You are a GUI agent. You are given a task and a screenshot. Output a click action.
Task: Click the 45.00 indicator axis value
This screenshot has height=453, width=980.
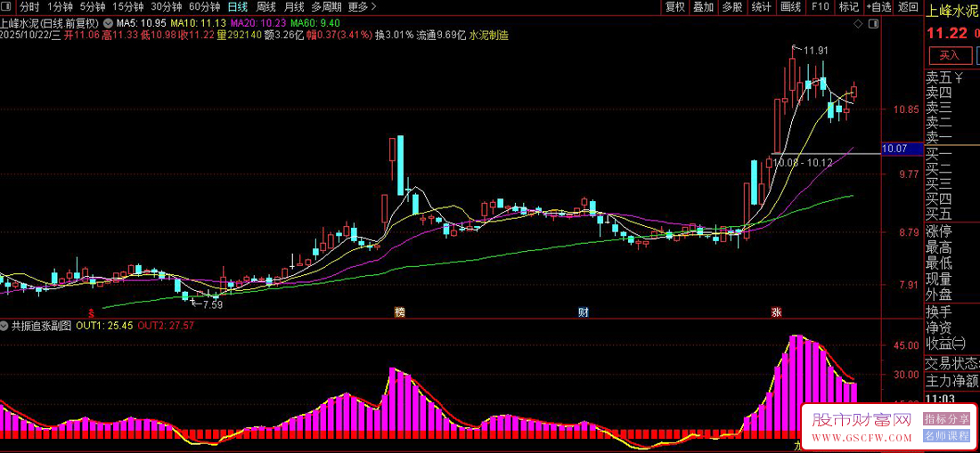[x=906, y=345]
